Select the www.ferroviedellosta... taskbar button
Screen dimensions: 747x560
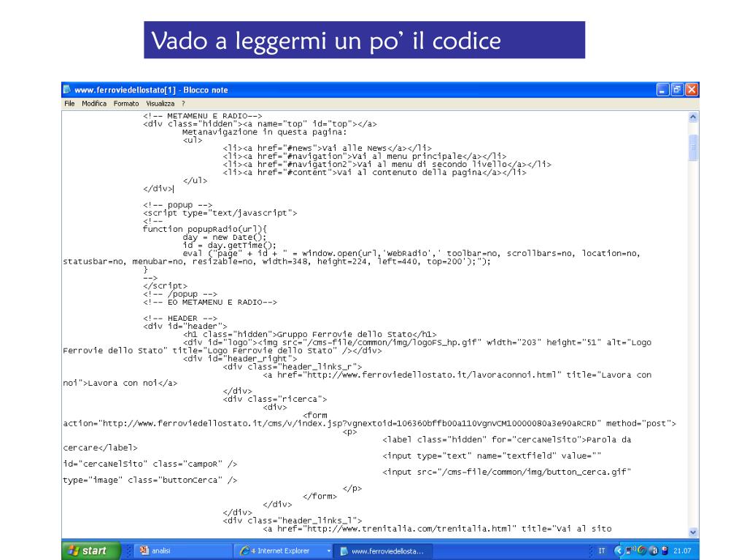pyautogui.click(x=383, y=551)
